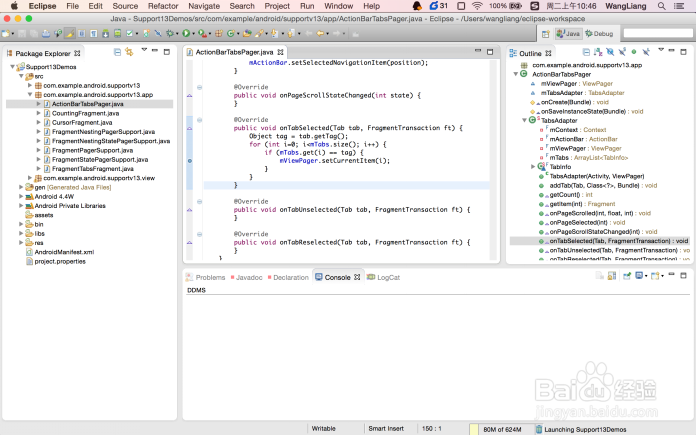
Task: Click the Open Type folder icon in toolbar
Action: (247, 33)
